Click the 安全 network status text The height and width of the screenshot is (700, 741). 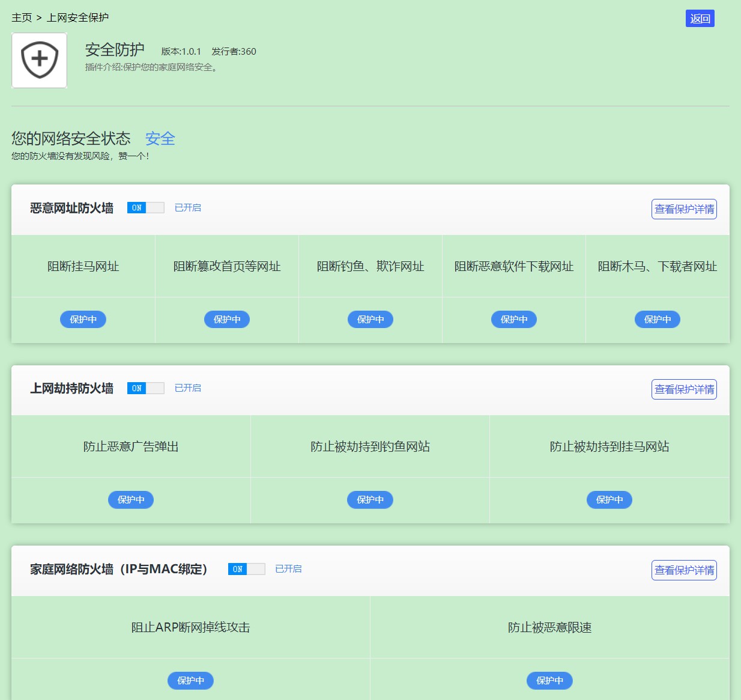[x=160, y=139]
